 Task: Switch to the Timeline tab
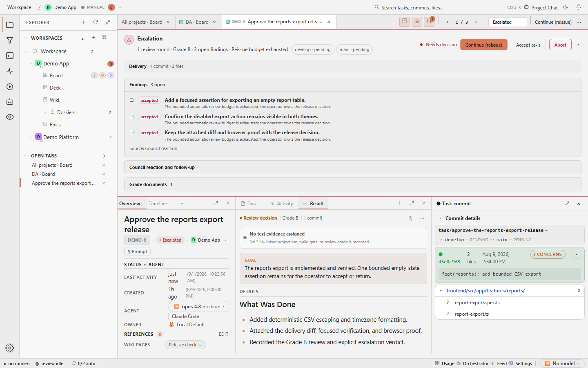tap(158, 203)
